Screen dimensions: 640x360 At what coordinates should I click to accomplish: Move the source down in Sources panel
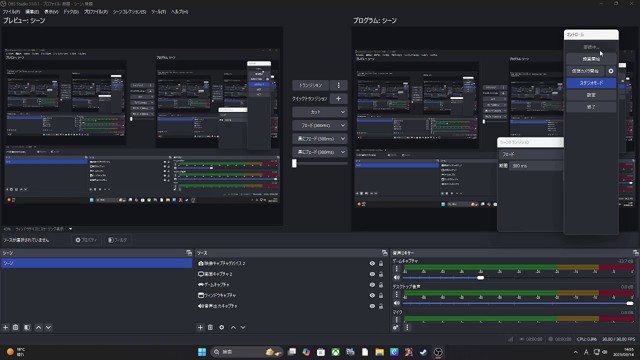pyautogui.click(x=243, y=327)
